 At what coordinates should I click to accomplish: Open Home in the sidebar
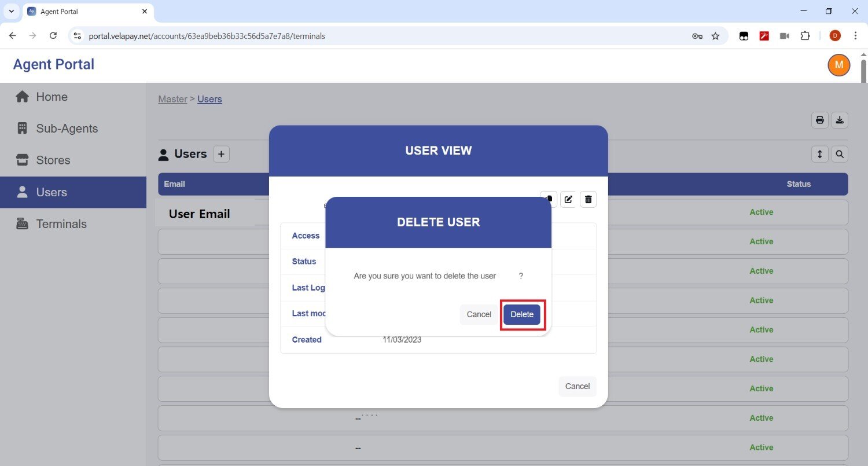[52, 97]
